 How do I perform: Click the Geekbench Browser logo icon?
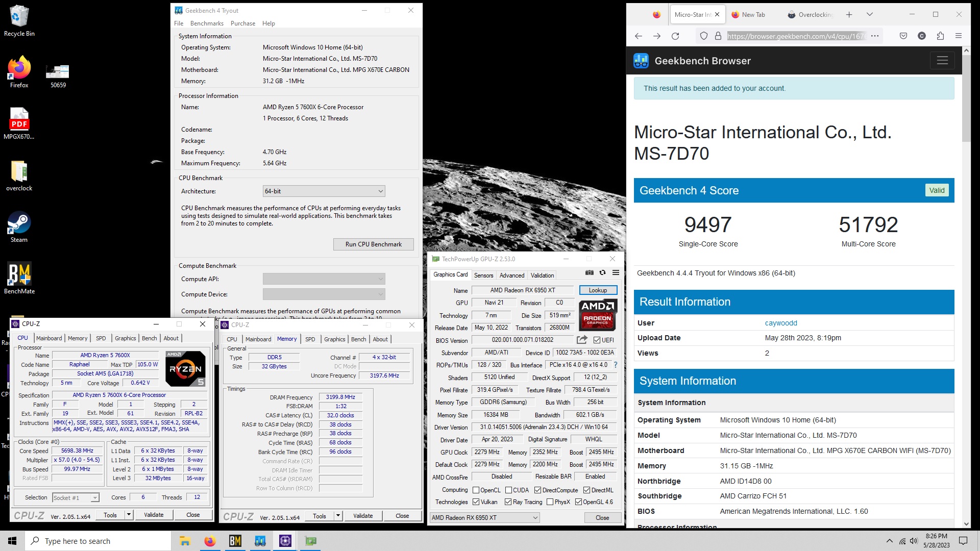point(641,61)
